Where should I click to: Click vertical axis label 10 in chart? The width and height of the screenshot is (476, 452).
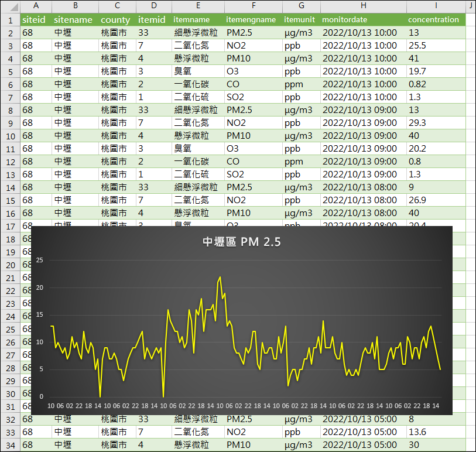pyautogui.click(x=39, y=342)
